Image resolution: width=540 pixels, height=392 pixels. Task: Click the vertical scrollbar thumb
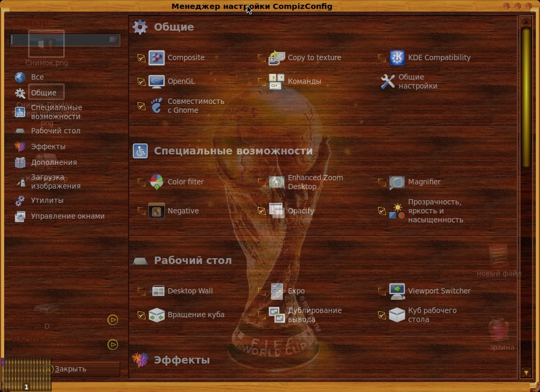click(526, 98)
